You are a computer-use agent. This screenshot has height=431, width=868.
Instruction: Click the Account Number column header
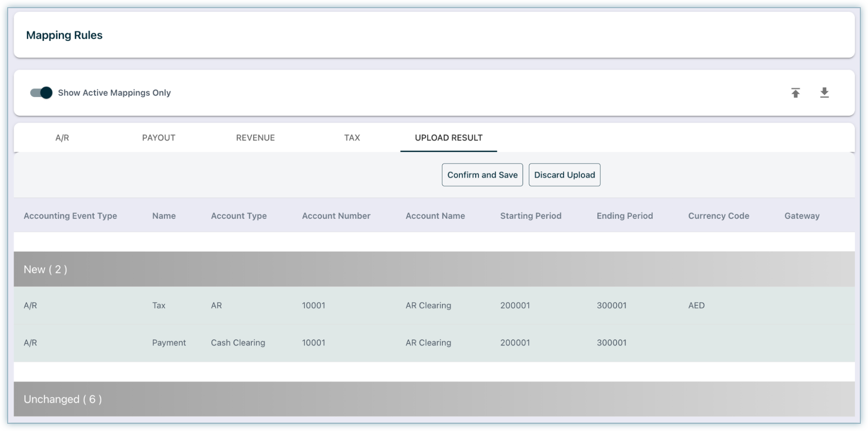(x=336, y=216)
